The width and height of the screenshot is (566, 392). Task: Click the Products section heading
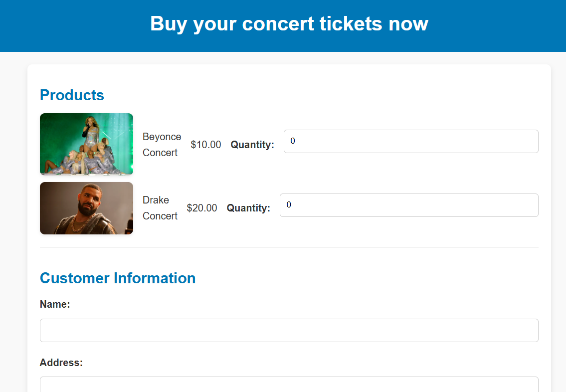click(72, 95)
